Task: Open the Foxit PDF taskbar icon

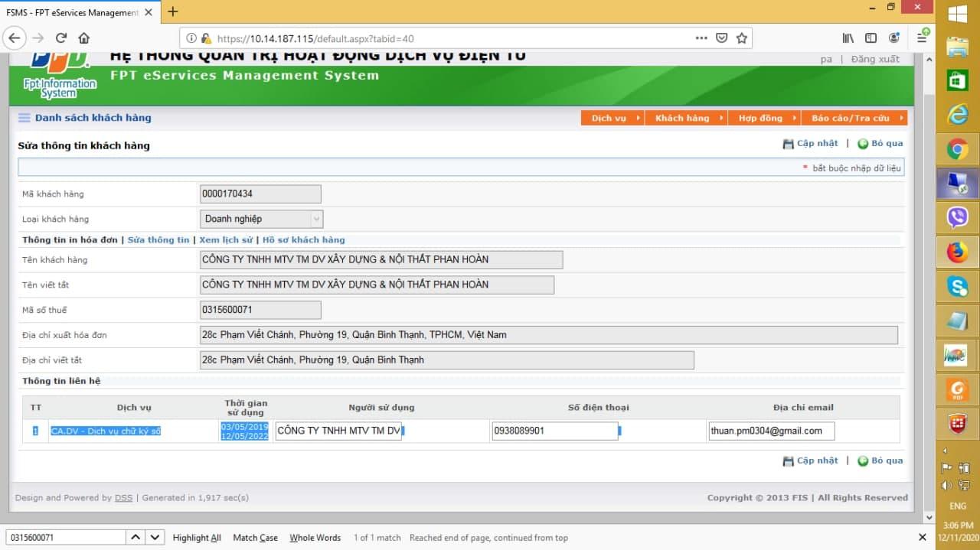Action: [x=958, y=389]
